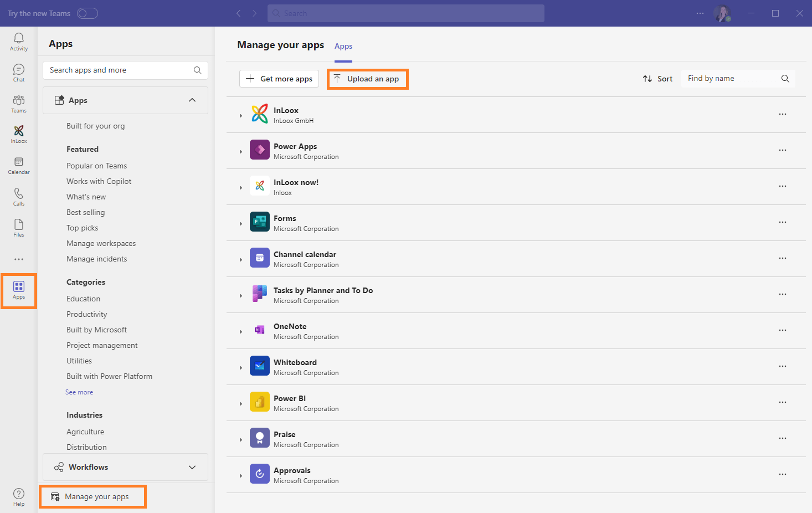812x513 pixels.
Task: Expand the Forms row arrow
Action: click(241, 224)
